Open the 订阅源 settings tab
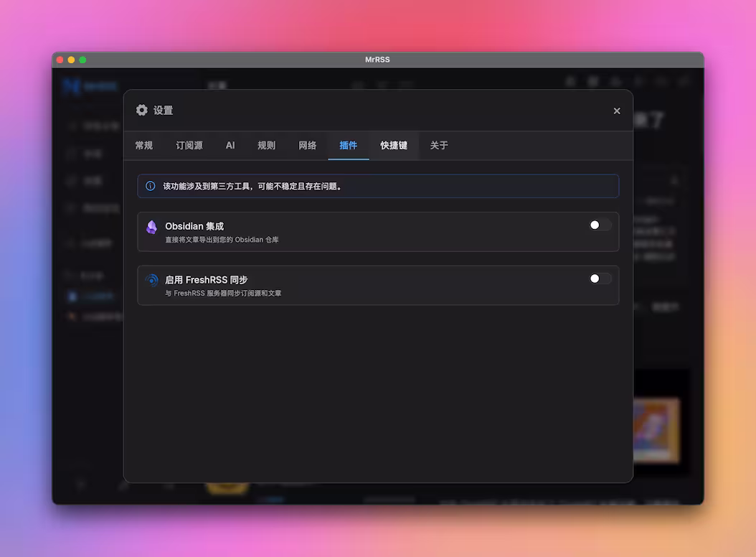The image size is (756, 557). 189,145
